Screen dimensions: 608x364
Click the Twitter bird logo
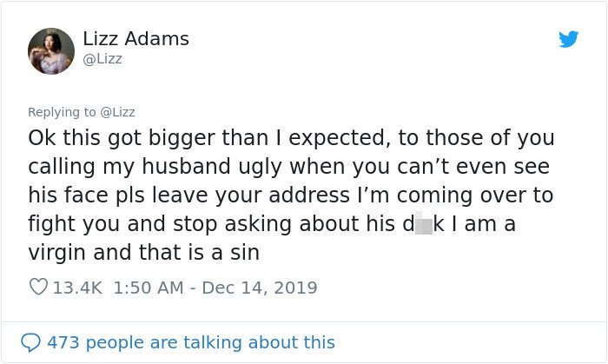coord(568,39)
